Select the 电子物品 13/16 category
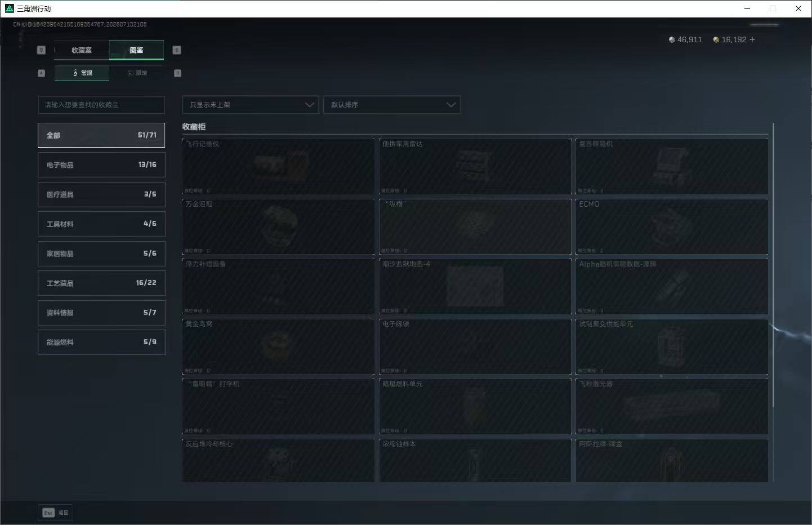This screenshot has height=525, width=812. [x=101, y=164]
